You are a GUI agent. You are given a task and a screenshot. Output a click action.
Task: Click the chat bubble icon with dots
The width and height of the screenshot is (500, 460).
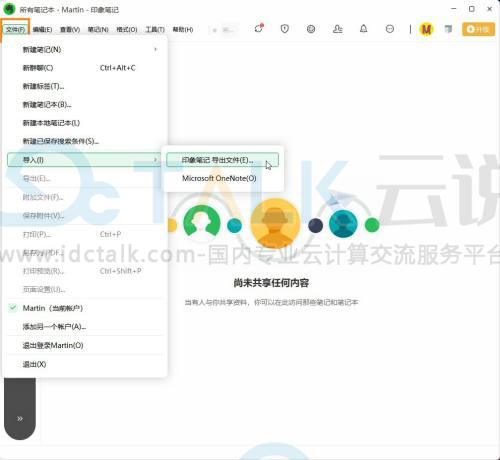pos(390,29)
